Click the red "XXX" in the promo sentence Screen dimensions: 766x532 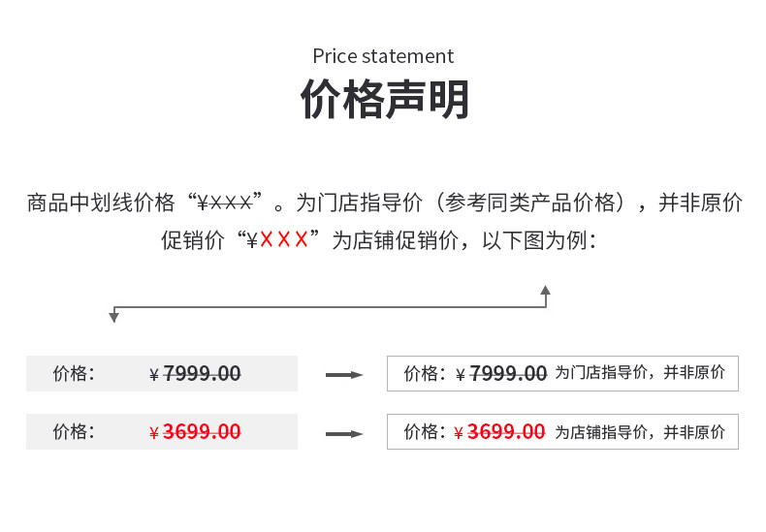pos(283,240)
